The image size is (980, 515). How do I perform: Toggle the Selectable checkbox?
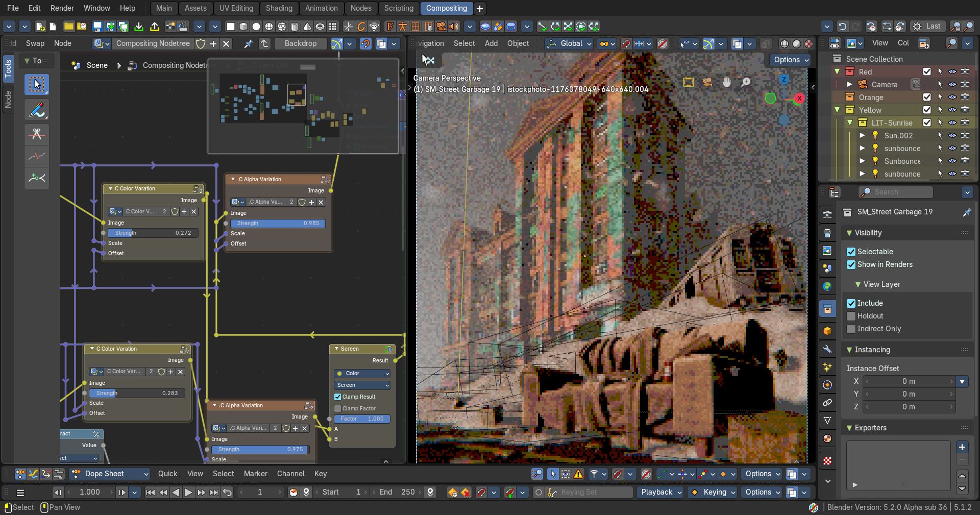(851, 252)
